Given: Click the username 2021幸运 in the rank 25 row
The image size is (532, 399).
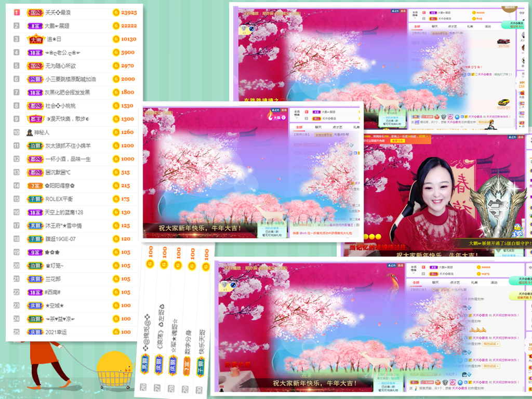Looking at the screenshot, I should [x=56, y=332].
